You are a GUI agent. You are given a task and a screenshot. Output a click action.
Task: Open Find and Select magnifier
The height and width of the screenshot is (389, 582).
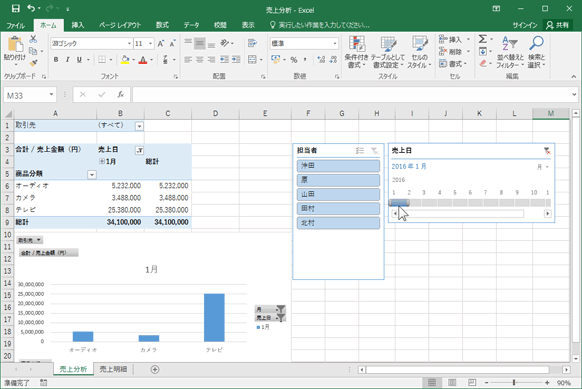(536, 52)
